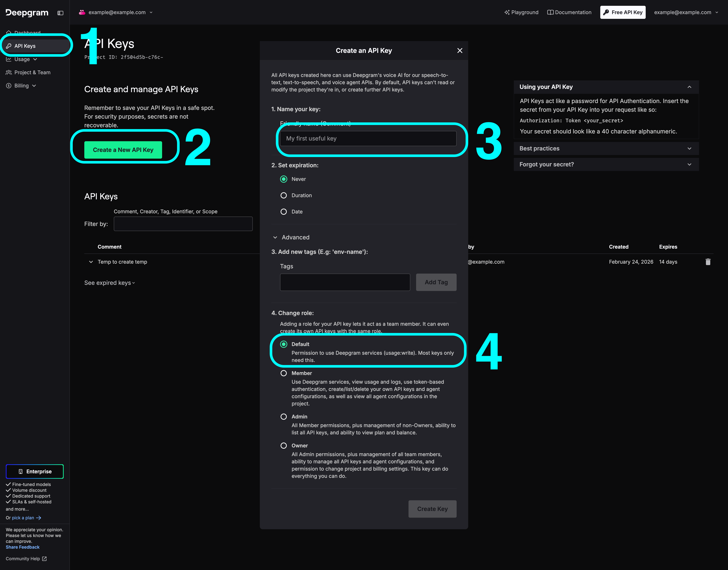The image size is (728, 570).
Task: Close the Create an API Key dialog
Action: coord(460,50)
